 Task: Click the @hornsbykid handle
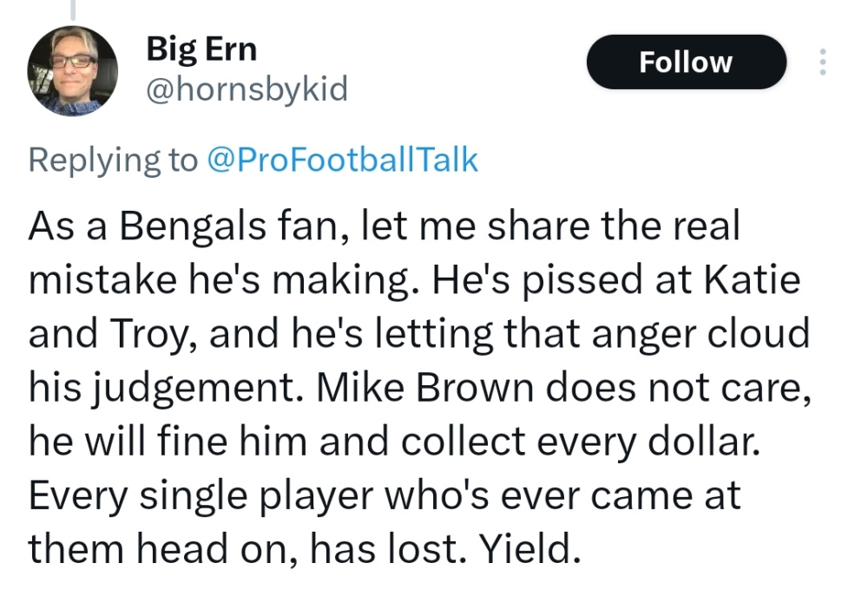click(246, 89)
